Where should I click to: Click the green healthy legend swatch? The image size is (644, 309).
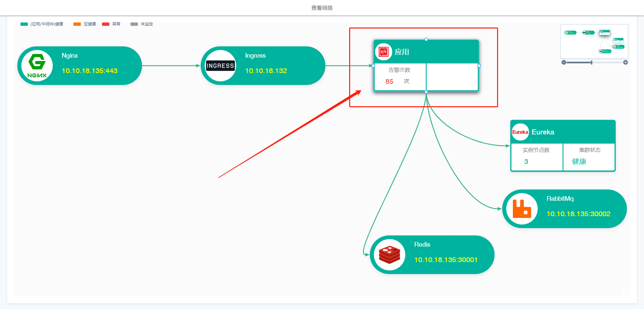coord(24,24)
